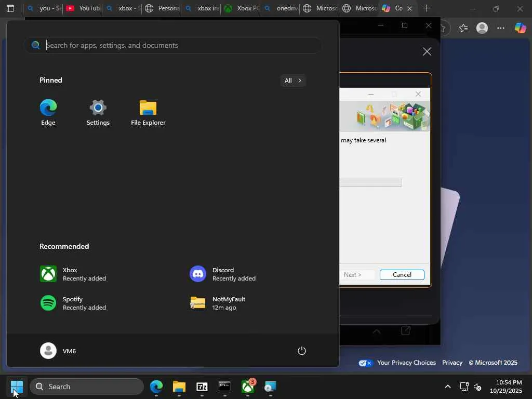Launch File Explorer from pinned apps

pyautogui.click(x=148, y=113)
